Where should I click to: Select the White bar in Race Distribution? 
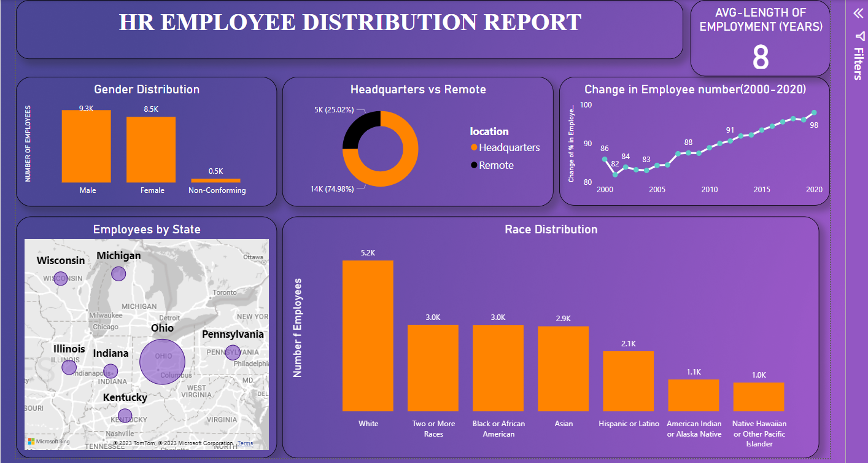[368, 335]
